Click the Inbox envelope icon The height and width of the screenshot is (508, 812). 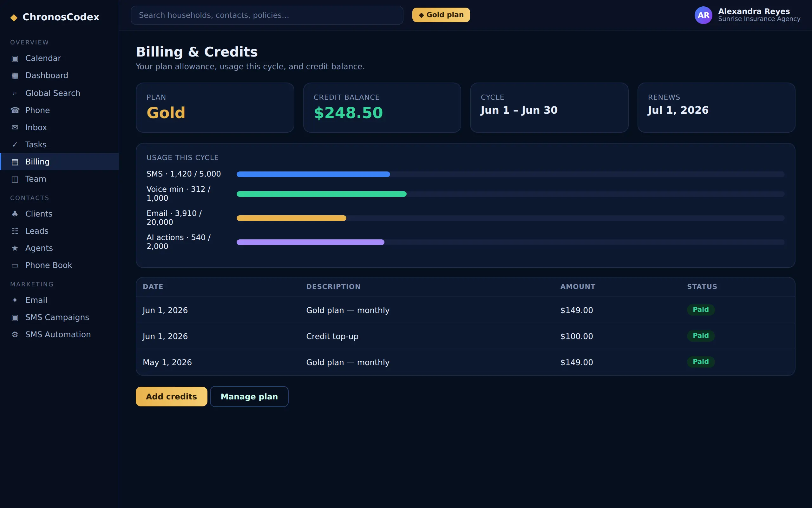15,127
